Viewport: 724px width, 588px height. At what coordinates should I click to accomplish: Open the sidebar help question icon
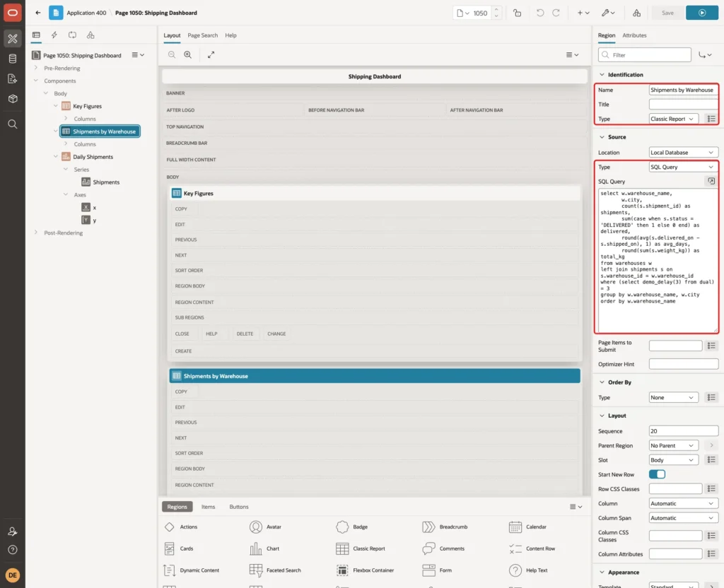click(13, 550)
